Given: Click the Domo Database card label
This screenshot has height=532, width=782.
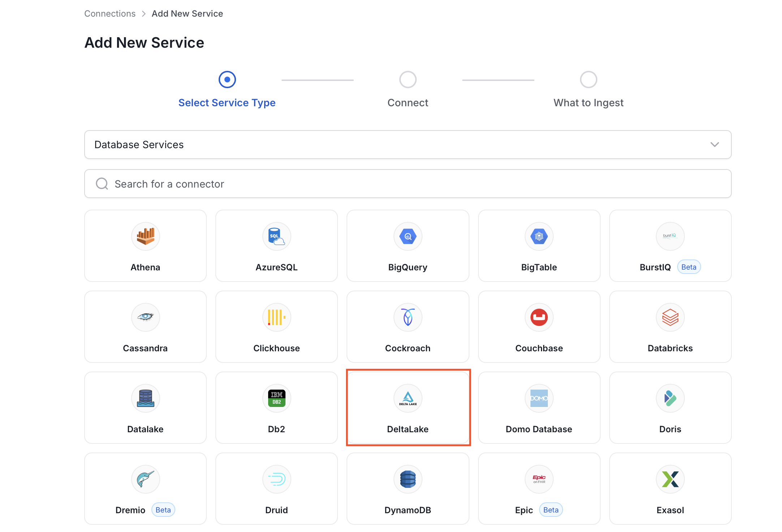Looking at the screenshot, I should point(539,429).
